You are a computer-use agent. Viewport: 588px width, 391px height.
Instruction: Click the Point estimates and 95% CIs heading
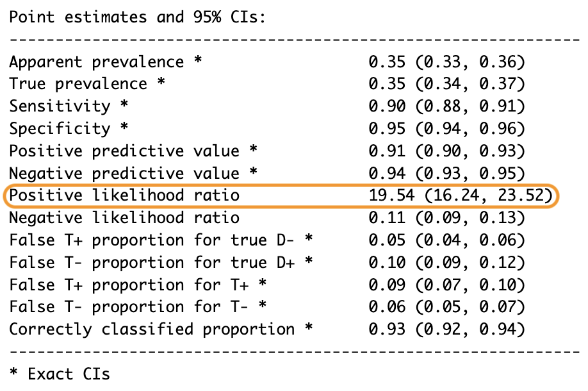tap(137, 17)
